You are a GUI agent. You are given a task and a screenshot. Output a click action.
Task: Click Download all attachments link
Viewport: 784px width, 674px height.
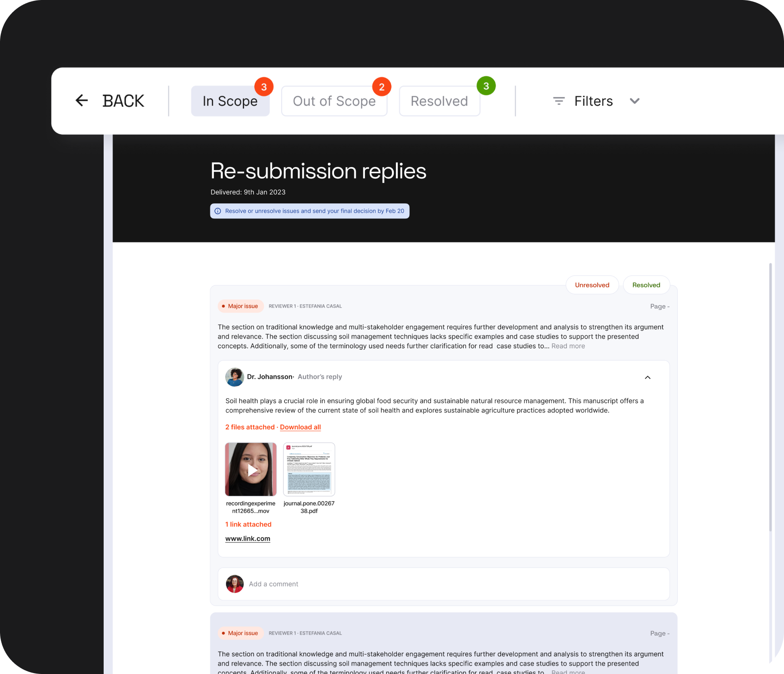300,427
